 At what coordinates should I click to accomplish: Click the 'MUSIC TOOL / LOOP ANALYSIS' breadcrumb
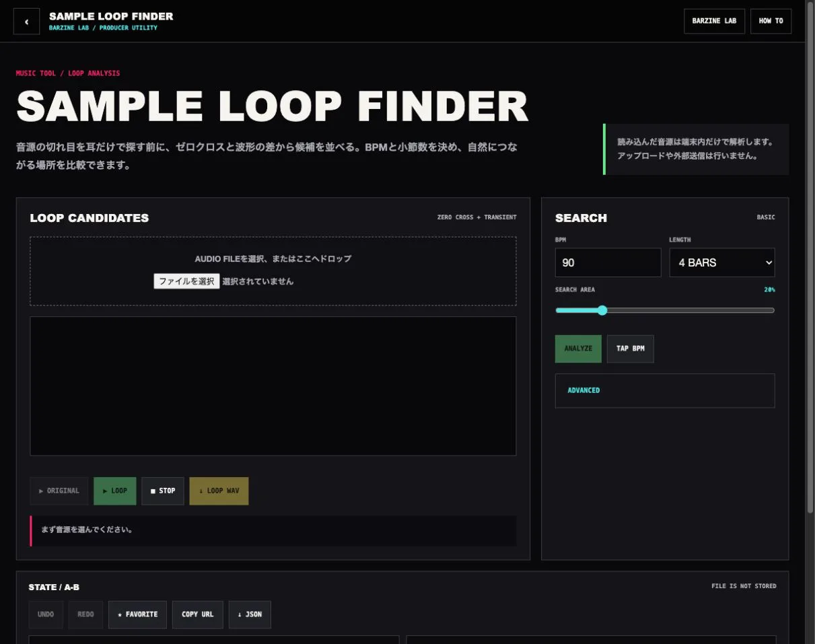point(68,73)
